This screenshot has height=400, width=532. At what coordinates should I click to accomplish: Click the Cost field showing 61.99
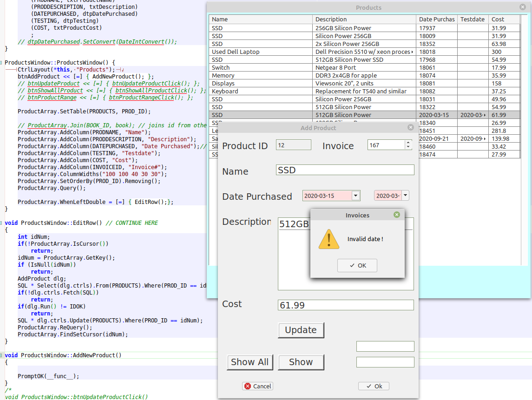click(x=345, y=305)
